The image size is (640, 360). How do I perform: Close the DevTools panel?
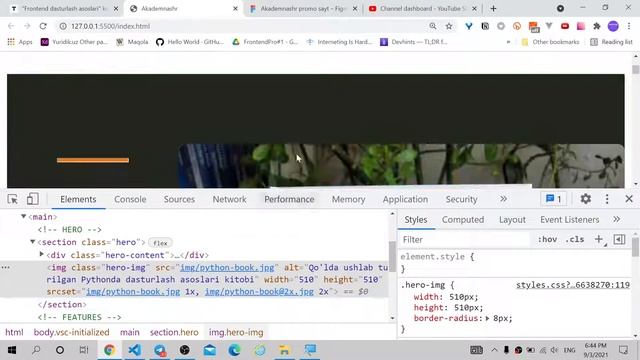(629, 199)
